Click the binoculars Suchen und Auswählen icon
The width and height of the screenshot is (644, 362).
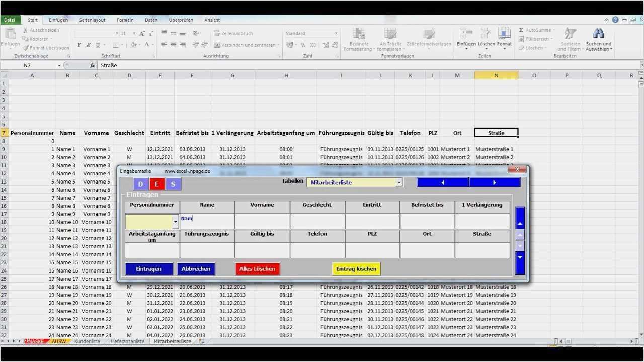(x=598, y=34)
